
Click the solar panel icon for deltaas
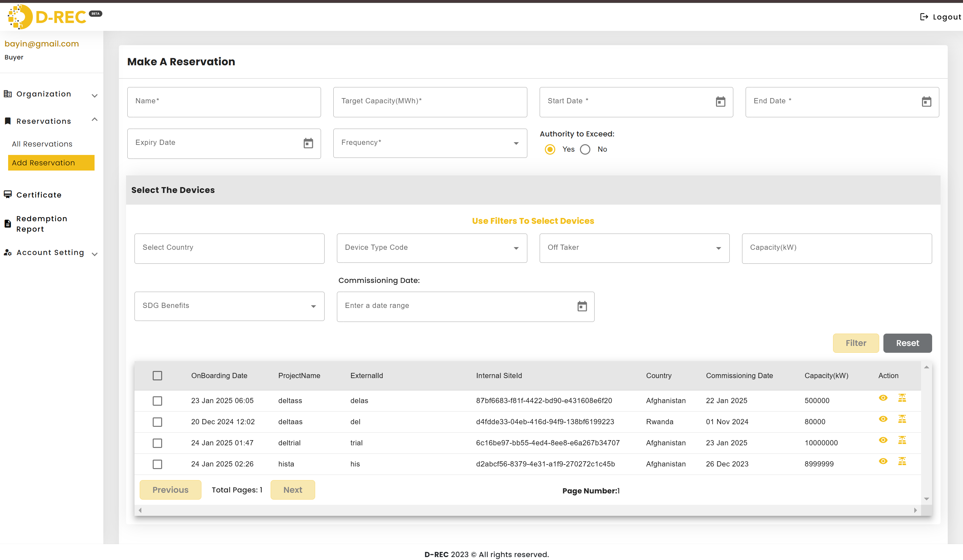click(x=902, y=419)
